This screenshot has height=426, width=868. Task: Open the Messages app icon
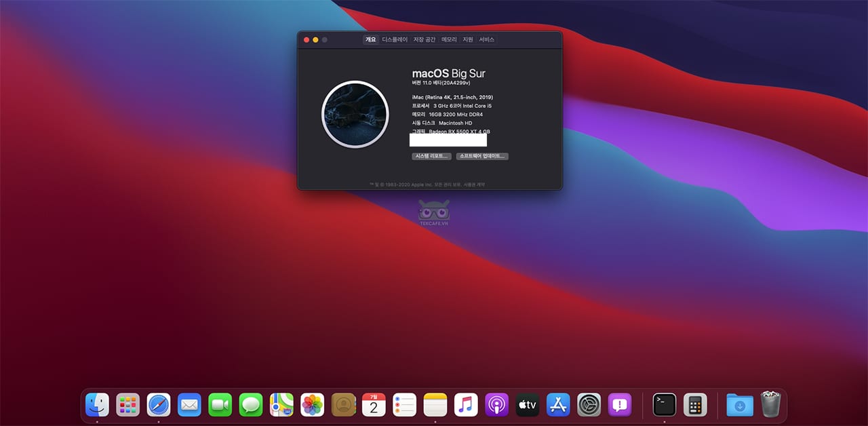[251, 405]
